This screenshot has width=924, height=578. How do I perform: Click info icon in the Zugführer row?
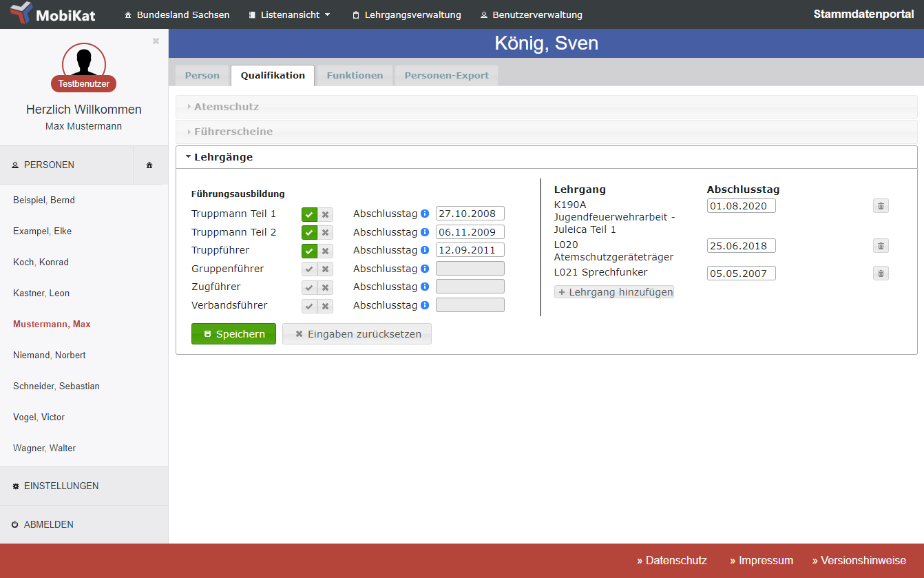click(425, 287)
